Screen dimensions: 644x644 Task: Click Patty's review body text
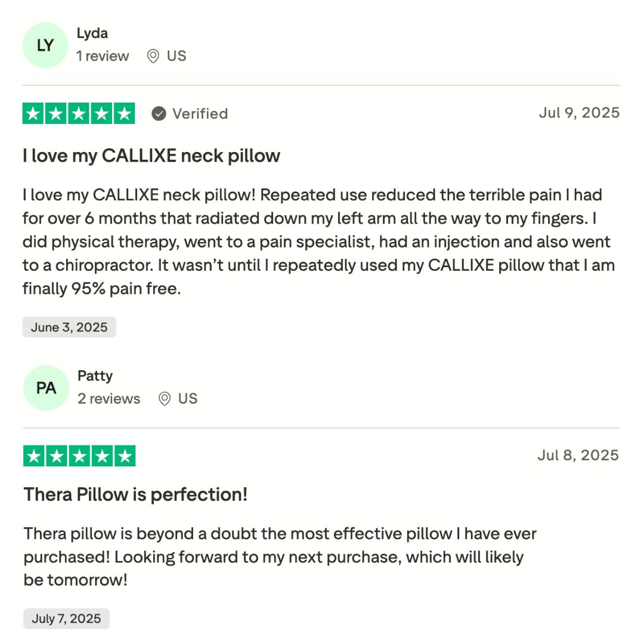coord(274,556)
